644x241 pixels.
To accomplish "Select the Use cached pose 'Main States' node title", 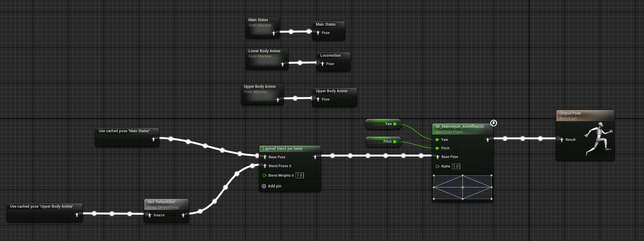I will tap(124, 131).
